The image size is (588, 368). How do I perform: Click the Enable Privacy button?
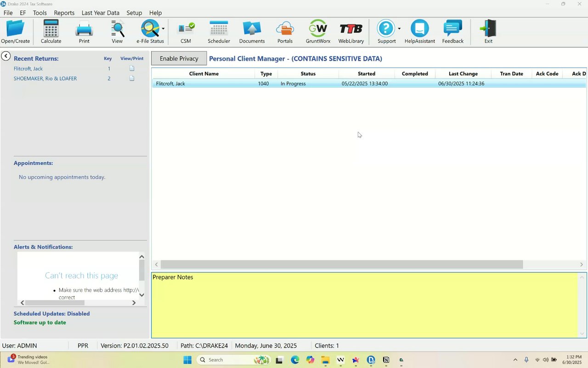click(179, 58)
